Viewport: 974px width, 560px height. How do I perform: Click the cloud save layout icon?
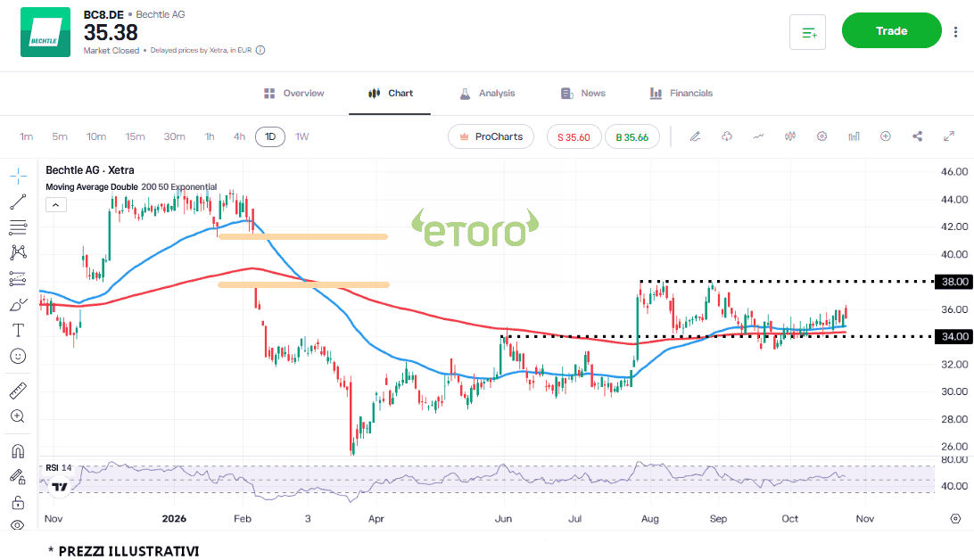(727, 136)
